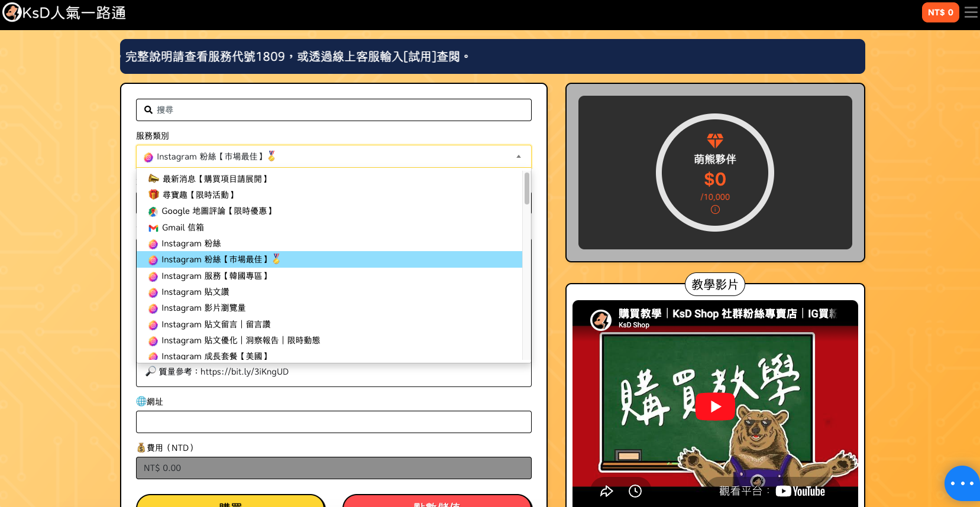Open the hamburger menu icon
Screen dimensions: 980x507
(x=971, y=12)
